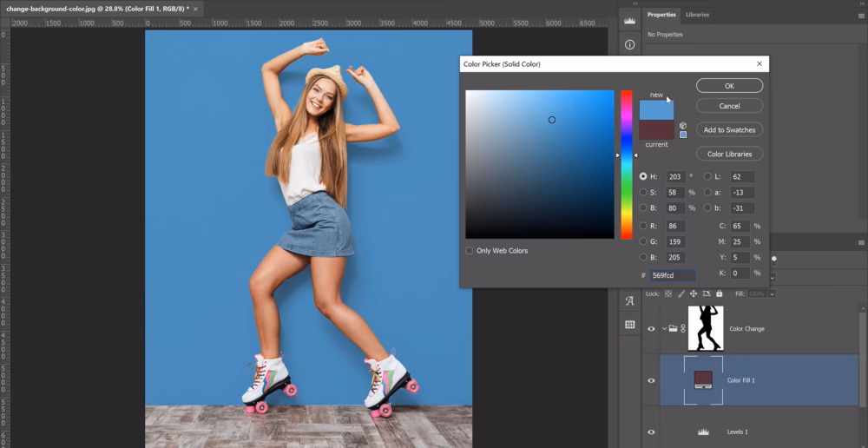
Task: Click the G value field showing 159
Action: 676,242
